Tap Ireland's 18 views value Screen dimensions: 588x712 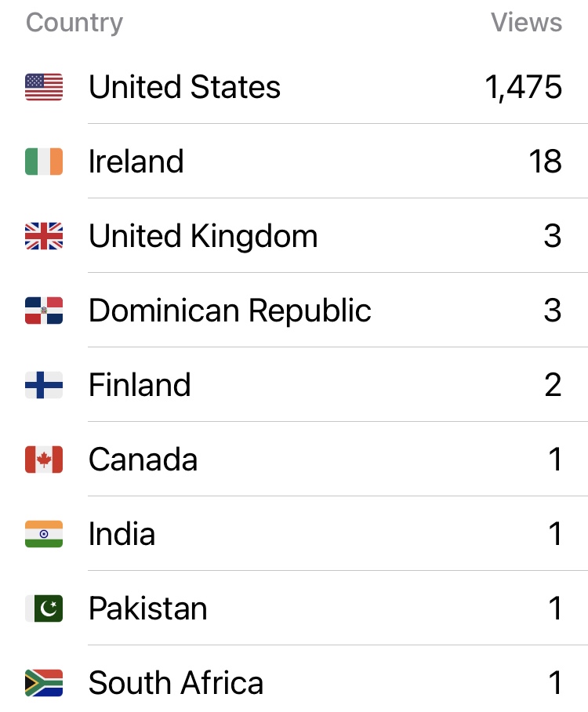(x=545, y=162)
